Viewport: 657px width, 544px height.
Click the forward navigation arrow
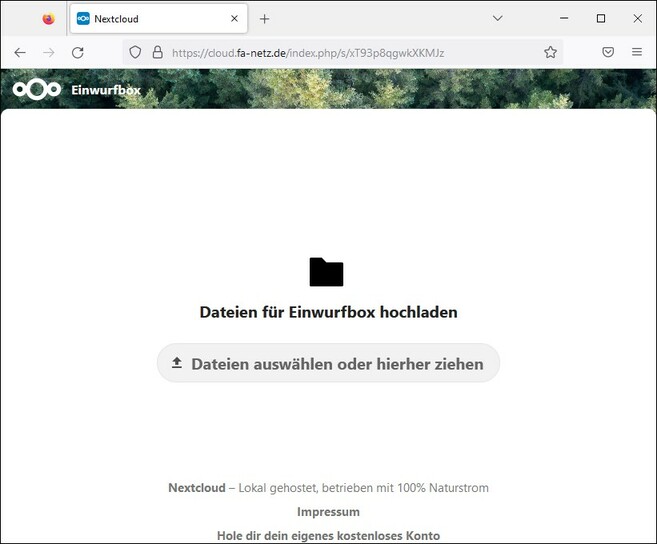point(48,52)
